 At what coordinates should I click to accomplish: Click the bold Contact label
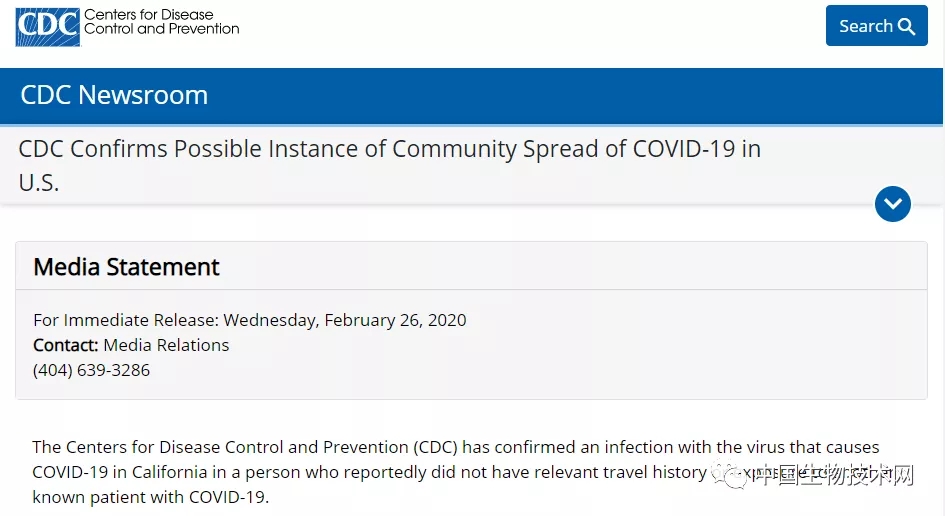[66, 345]
